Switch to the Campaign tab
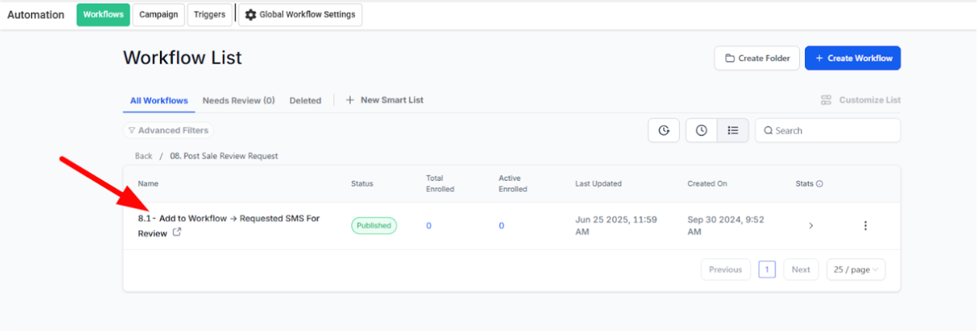 (x=158, y=14)
